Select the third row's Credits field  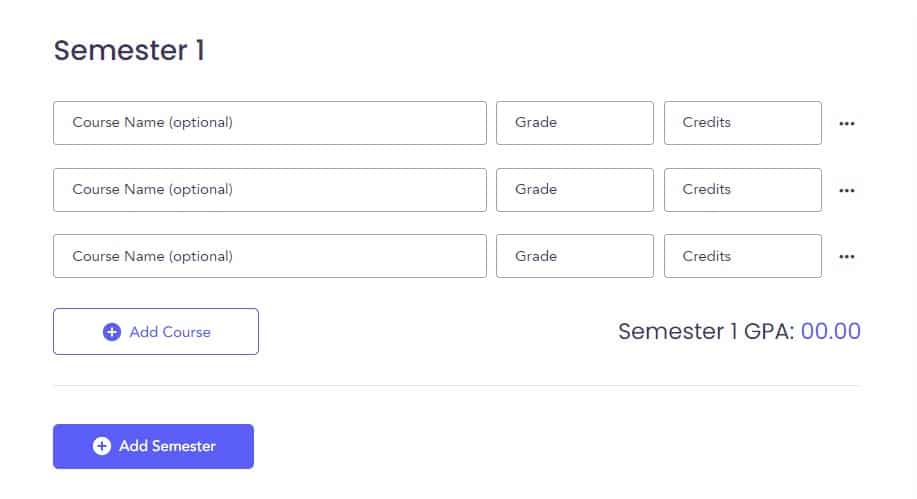pyautogui.click(x=743, y=256)
